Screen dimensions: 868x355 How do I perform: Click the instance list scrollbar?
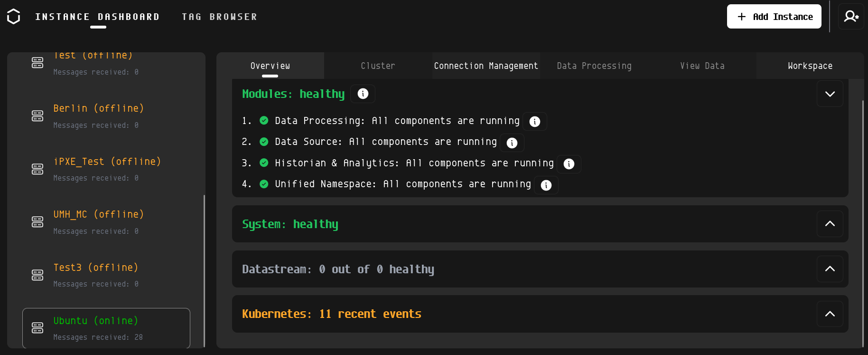(205, 270)
